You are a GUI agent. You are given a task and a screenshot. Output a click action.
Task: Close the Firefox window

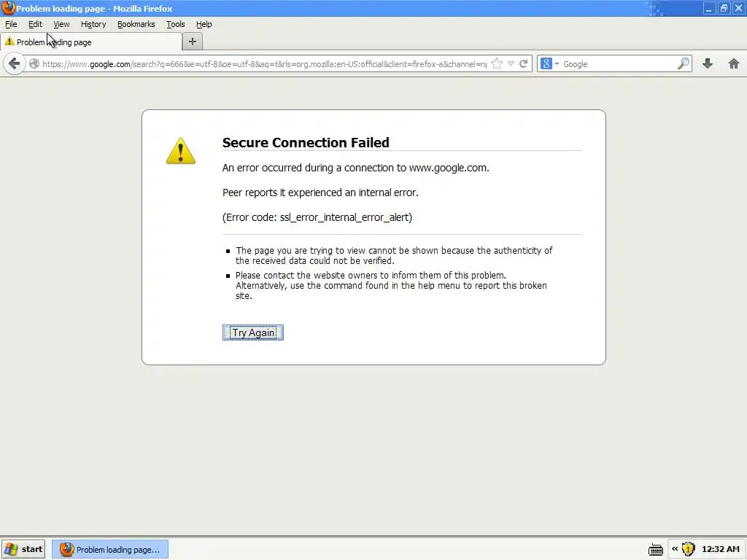[738, 9]
